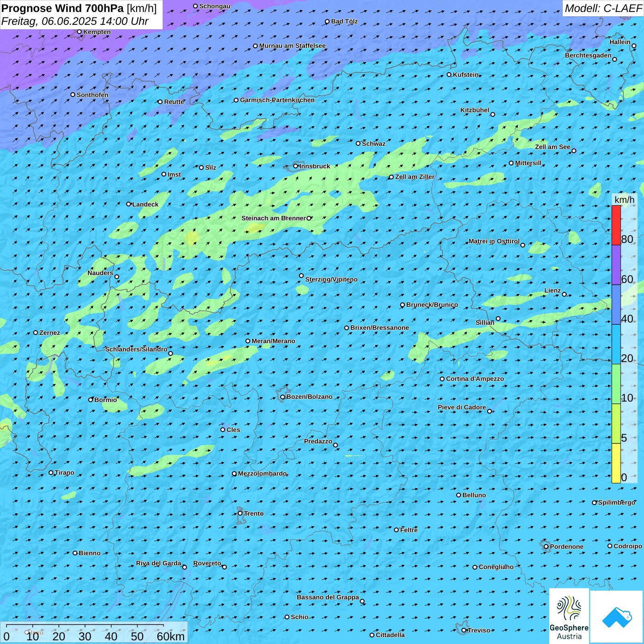
Task: Click the Imst city label
Action: [174, 174]
